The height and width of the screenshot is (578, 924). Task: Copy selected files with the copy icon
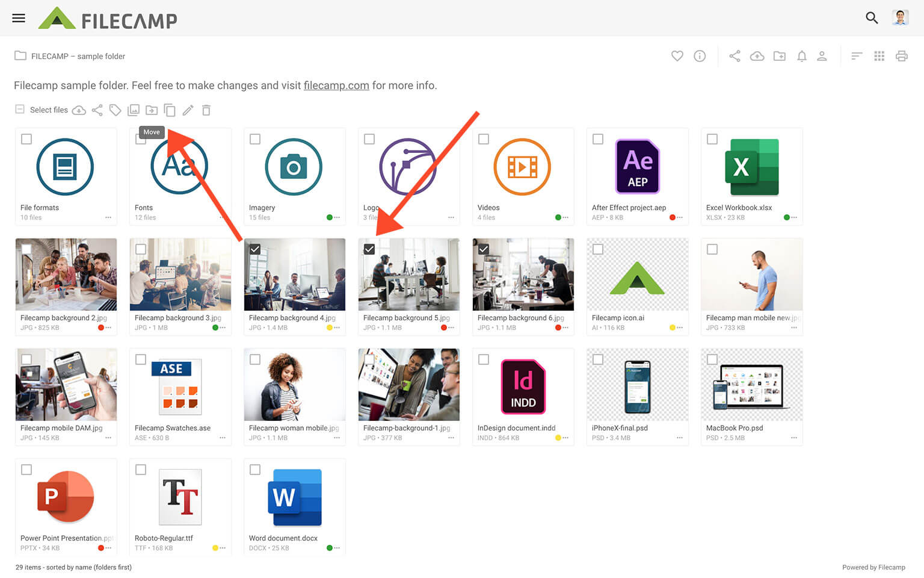coord(170,110)
